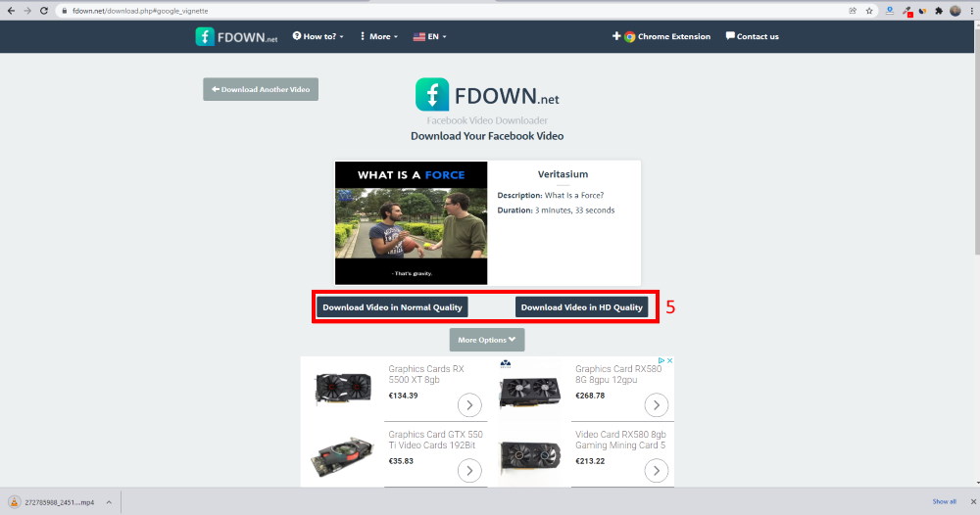Image resolution: width=980 pixels, height=515 pixels.
Task: Go back using the browser back arrow
Action: [x=11, y=11]
